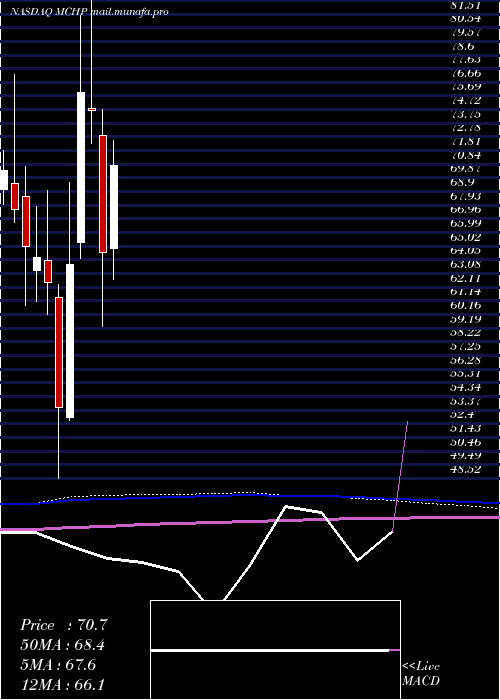Click the 72.78 price axis label
500x700 pixels.
[465, 128]
